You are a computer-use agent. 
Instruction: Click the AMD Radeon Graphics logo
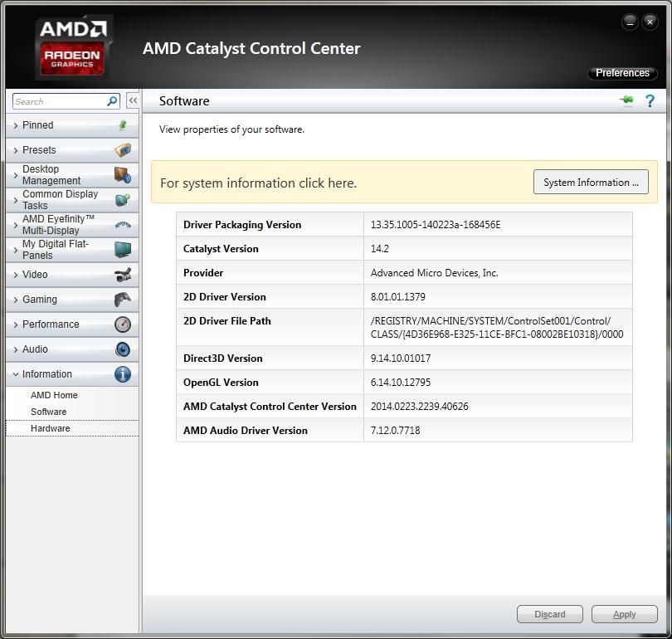point(73,48)
